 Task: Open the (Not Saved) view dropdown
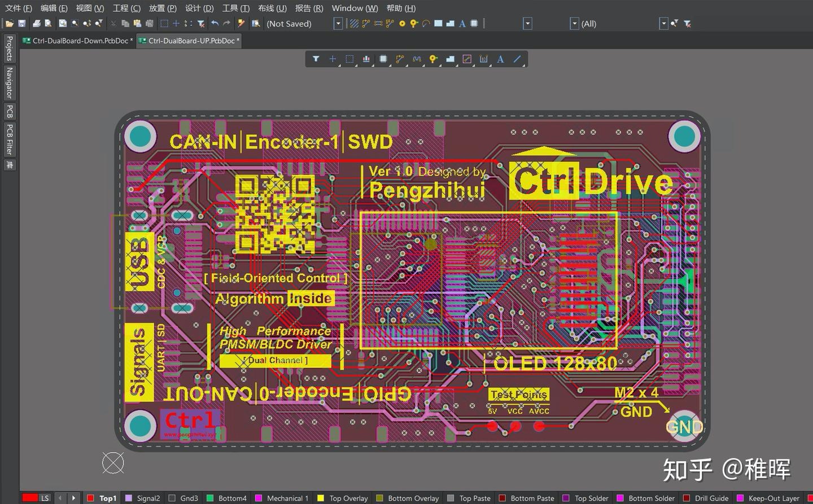click(338, 24)
